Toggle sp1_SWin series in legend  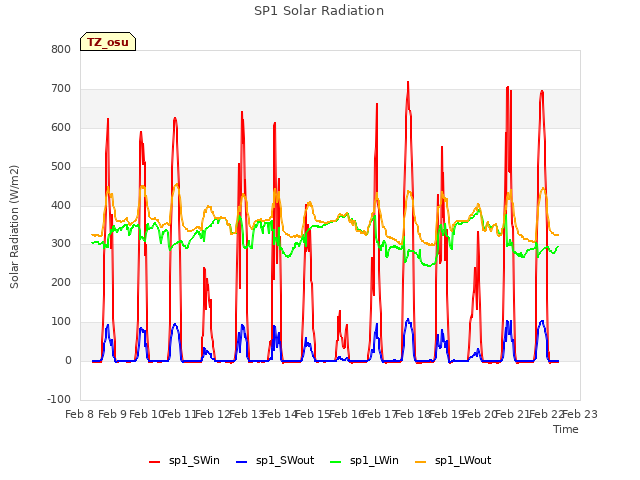[184, 461]
